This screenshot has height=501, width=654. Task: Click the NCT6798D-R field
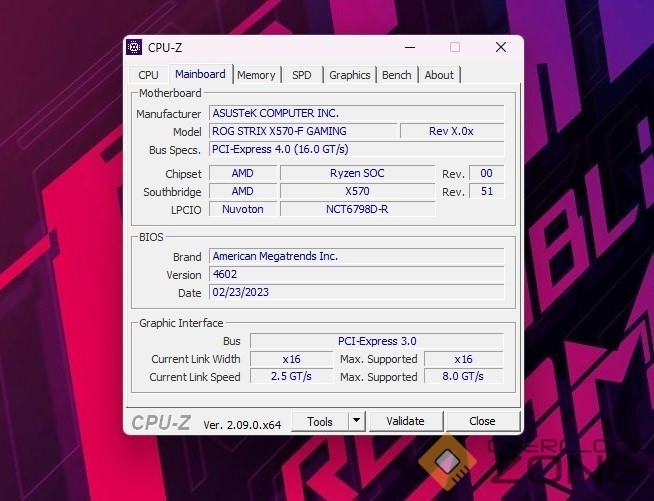pos(357,209)
